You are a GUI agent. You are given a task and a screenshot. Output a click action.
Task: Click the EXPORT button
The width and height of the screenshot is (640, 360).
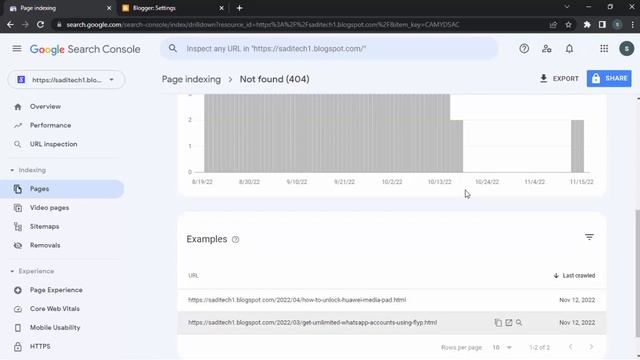pos(559,78)
